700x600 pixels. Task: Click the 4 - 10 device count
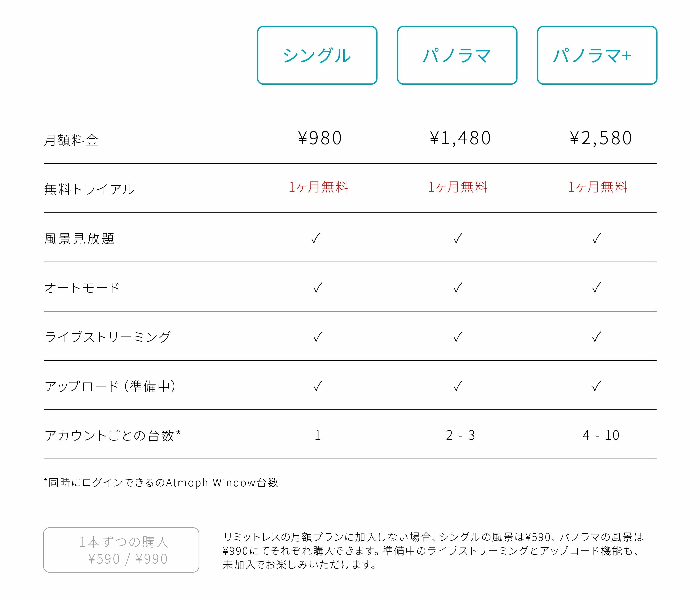point(601,435)
